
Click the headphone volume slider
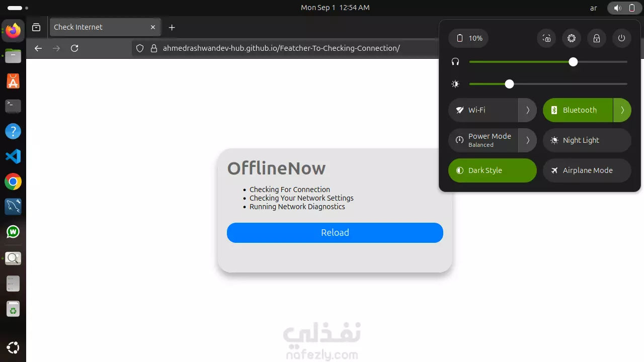pos(548,62)
